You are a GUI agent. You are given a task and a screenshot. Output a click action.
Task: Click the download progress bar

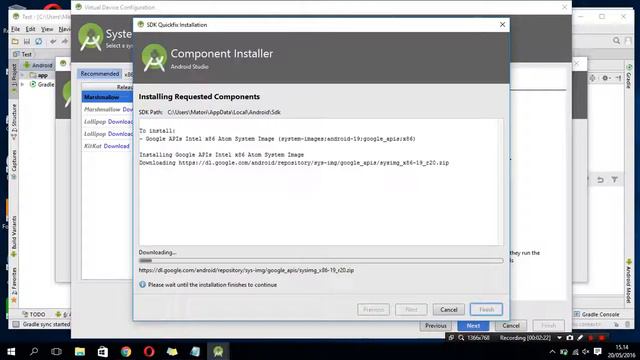[321, 260]
